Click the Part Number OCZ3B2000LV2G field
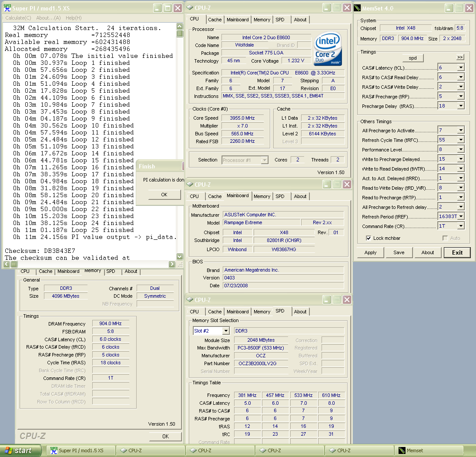 (x=261, y=363)
